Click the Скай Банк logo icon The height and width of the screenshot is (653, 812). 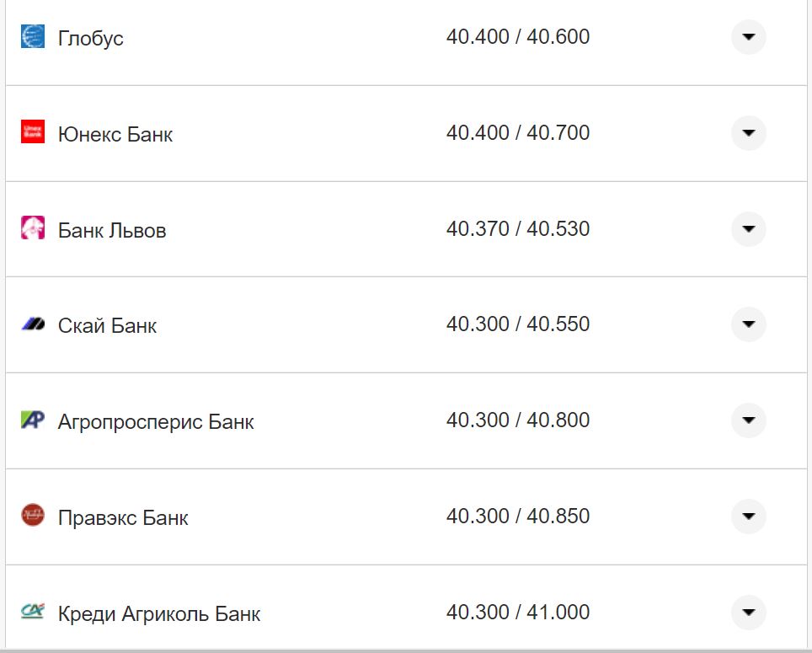[33, 324]
